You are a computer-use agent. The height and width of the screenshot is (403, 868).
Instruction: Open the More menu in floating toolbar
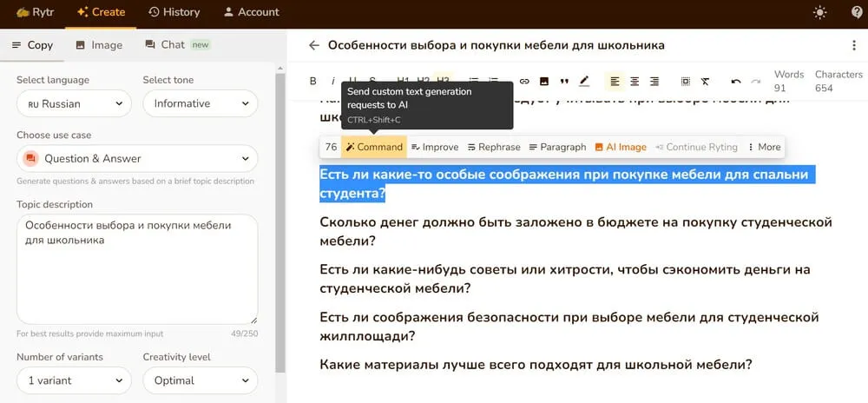click(x=764, y=147)
